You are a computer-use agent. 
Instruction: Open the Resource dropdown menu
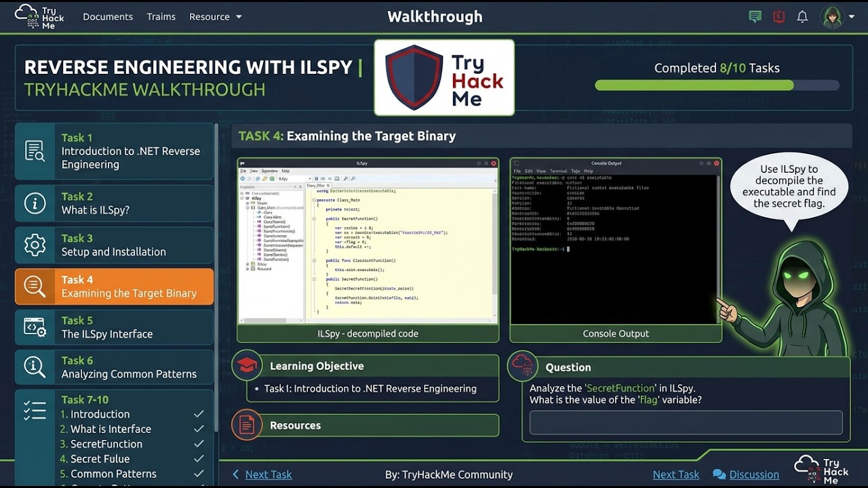point(215,17)
